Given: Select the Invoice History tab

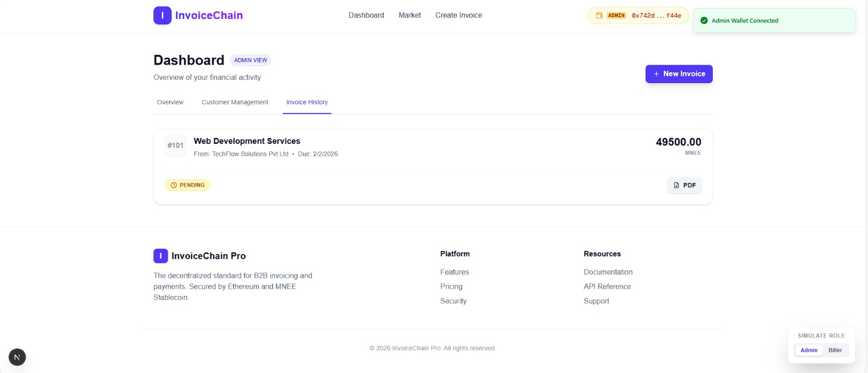Looking at the screenshot, I should 307,102.
